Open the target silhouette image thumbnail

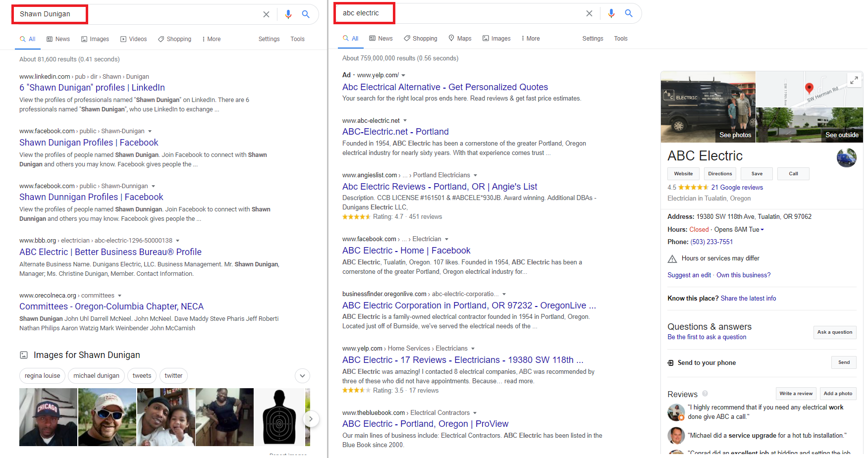pyautogui.click(x=279, y=417)
